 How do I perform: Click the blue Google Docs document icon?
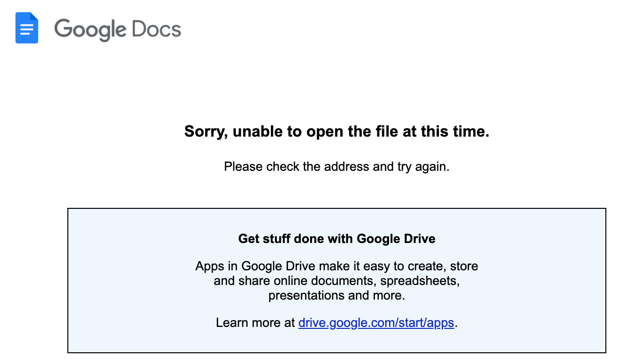click(26, 28)
